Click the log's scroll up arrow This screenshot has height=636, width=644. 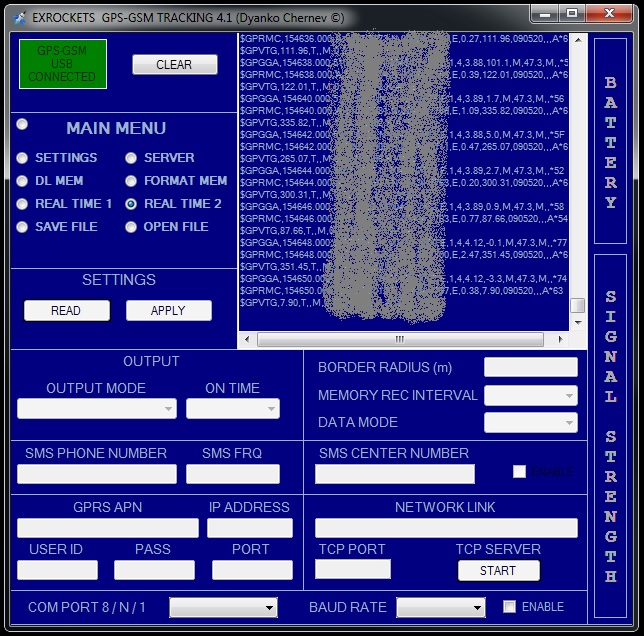click(x=578, y=40)
